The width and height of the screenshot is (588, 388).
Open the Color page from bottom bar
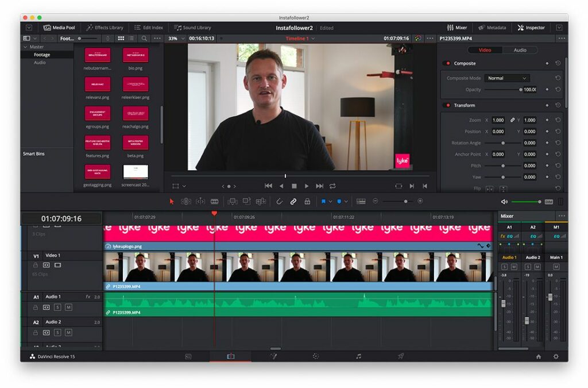pyautogui.click(x=316, y=356)
